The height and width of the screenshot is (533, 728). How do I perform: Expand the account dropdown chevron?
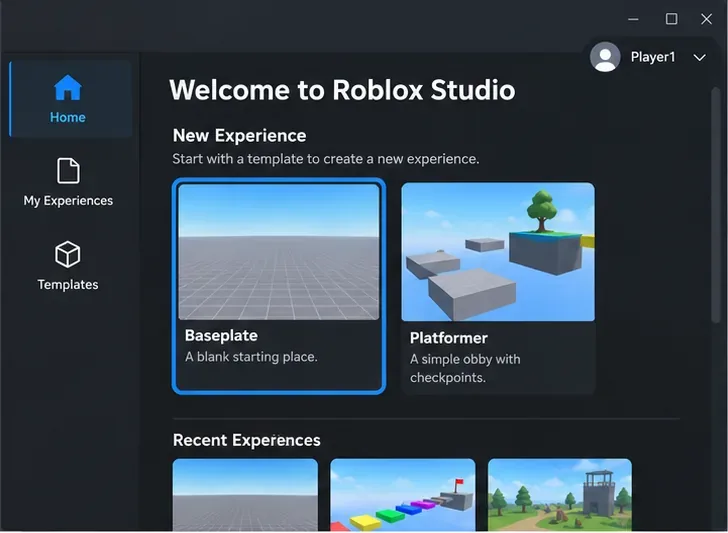(699, 58)
